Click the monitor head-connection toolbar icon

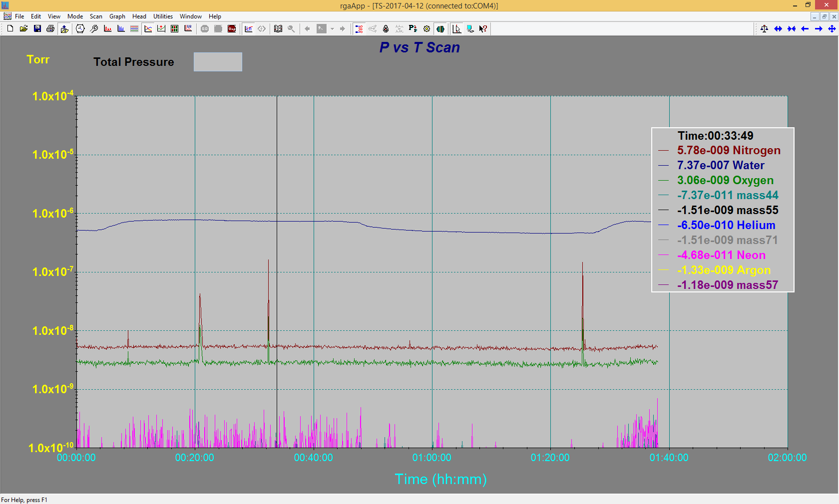470,29
